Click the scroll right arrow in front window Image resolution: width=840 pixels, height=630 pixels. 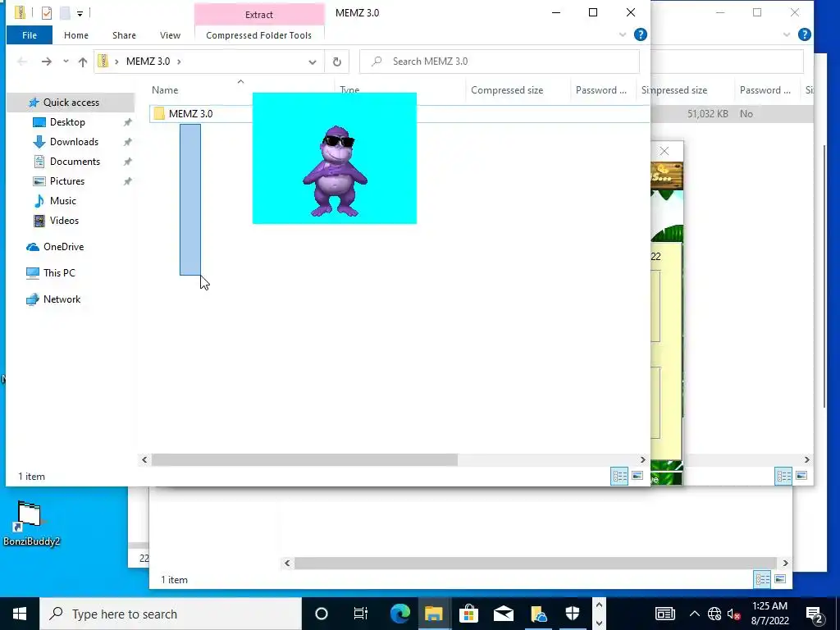click(x=643, y=459)
